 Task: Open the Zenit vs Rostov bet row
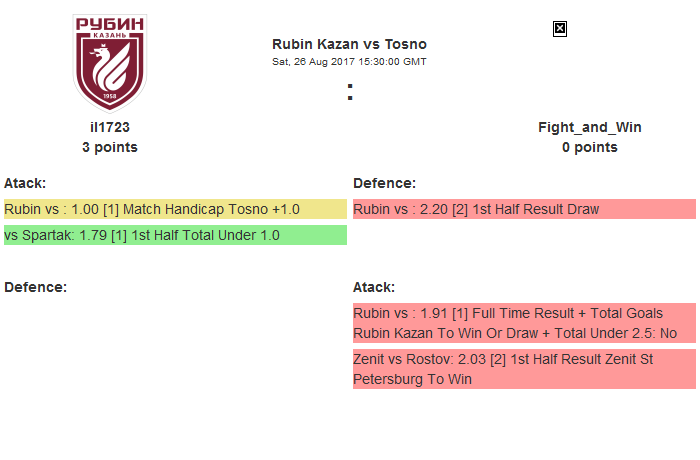pyautogui.click(x=523, y=368)
